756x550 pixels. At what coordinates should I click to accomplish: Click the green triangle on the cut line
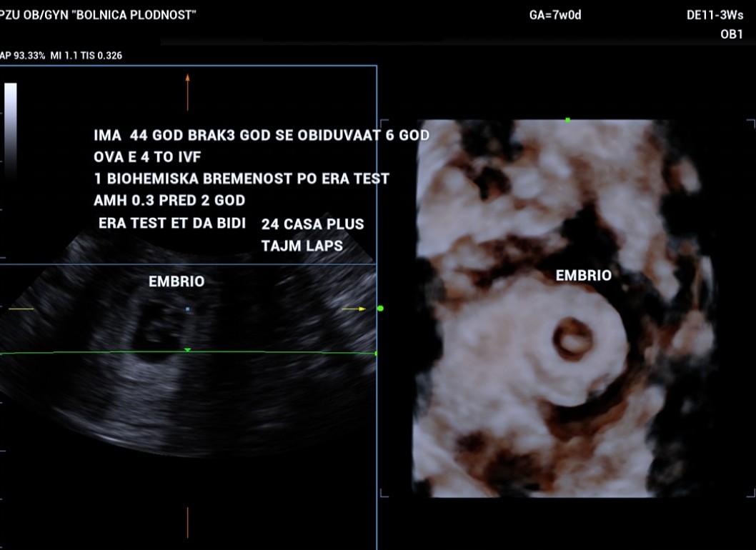[x=187, y=350]
